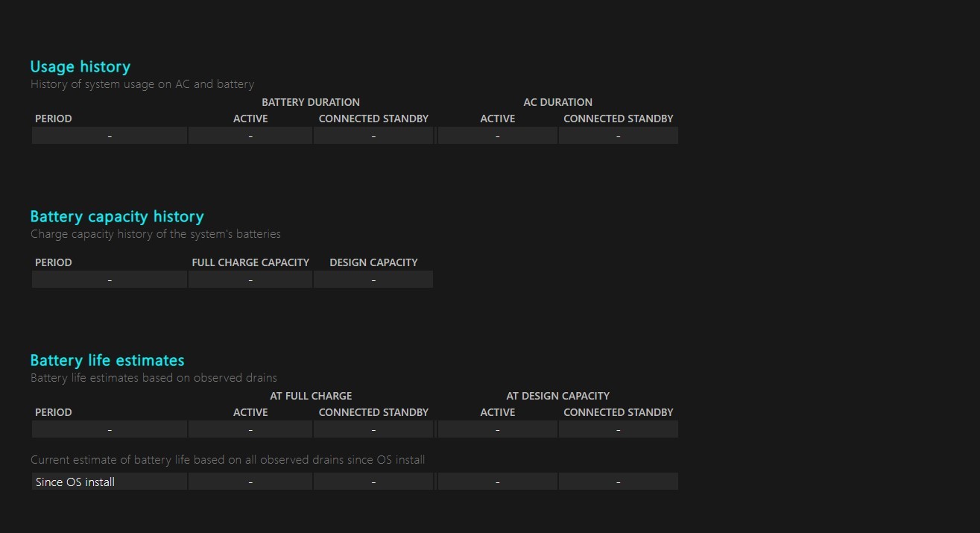Screen dimensions: 980x533
Task: Click ACTIVE header under AT FULL CHARGE
Action: pos(250,412)
